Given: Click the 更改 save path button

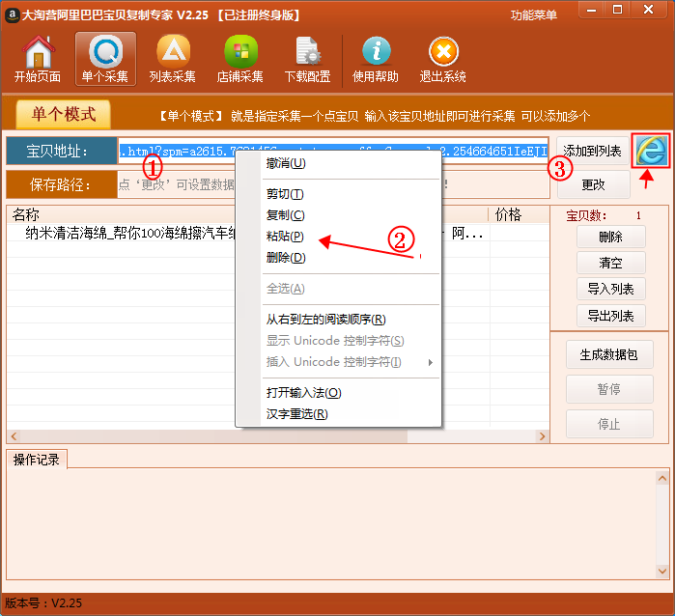Looking at the screenshot, I should click(593, 184).
